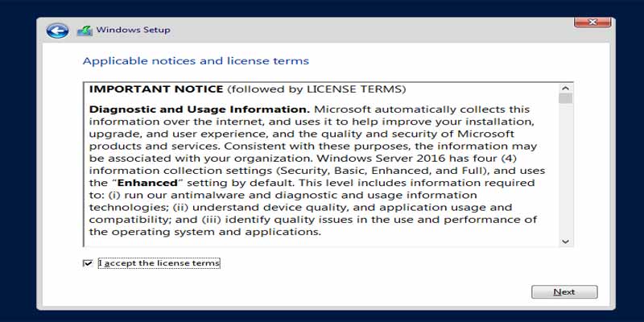Click the scrollbar thumb in license box
The image size is (644, 322).
click(x=565, y=99)
